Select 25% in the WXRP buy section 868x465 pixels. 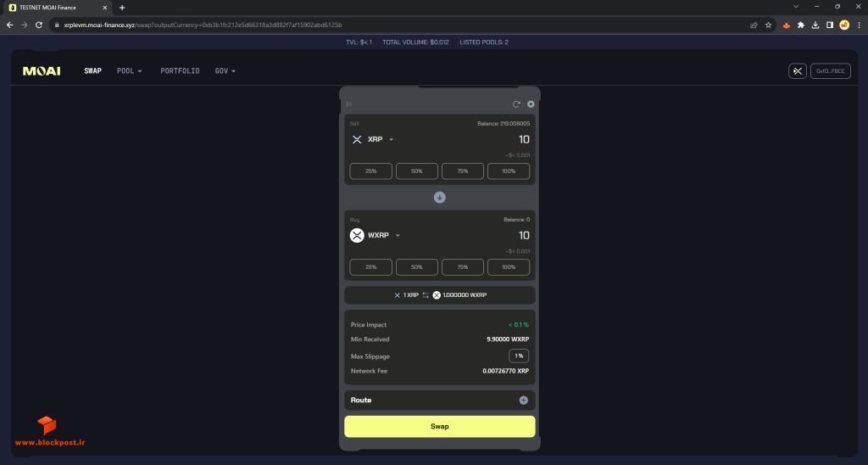coord(371,267)
